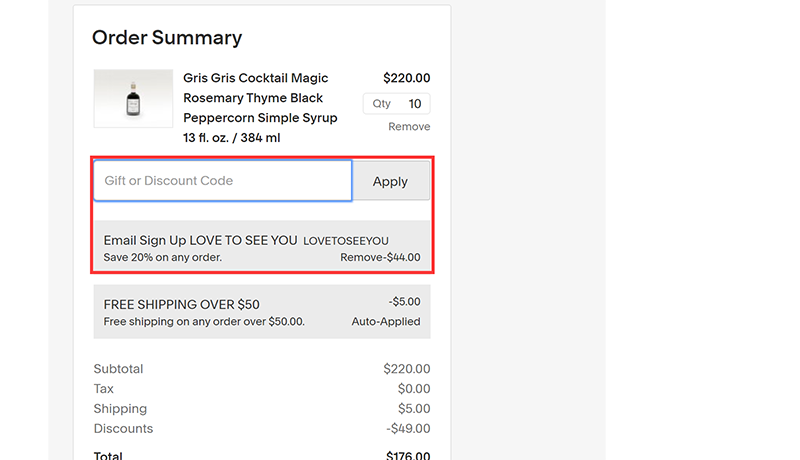Click the Shipping amount $5.00

414,409
